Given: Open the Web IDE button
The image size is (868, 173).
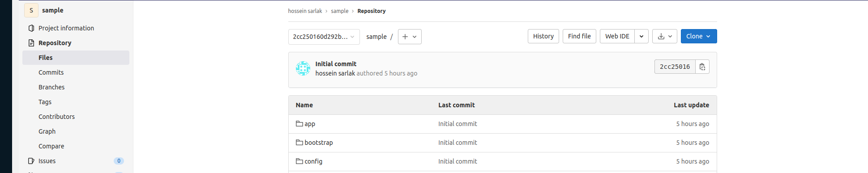Looking at the screenshot, I should coord(617,36).
